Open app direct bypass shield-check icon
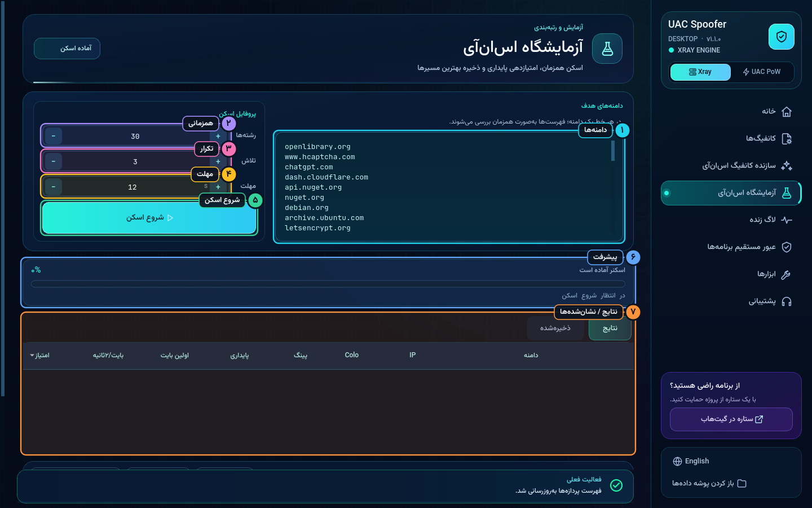Image resolution: width=812 pixels, height=508 pixels. (x=787, y=247)
